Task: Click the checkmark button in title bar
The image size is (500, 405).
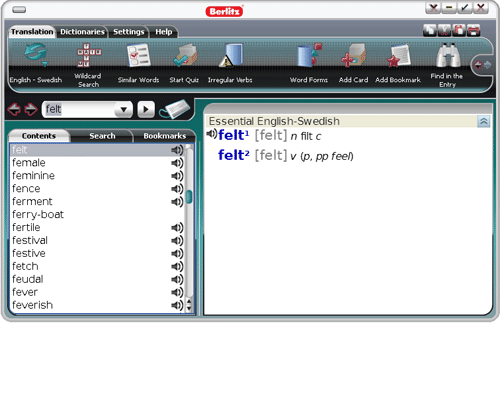Action: pos(465,8)
